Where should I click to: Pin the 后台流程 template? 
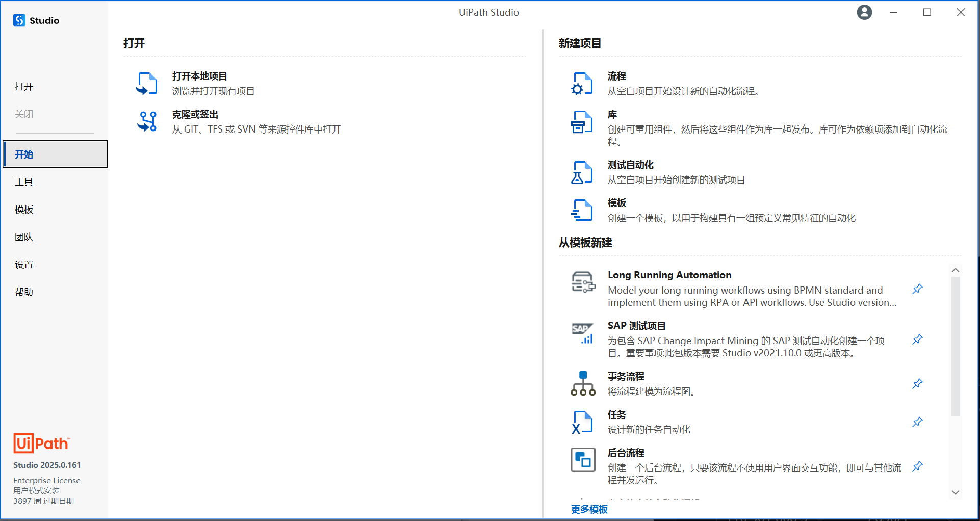click(x=917, y=466)
